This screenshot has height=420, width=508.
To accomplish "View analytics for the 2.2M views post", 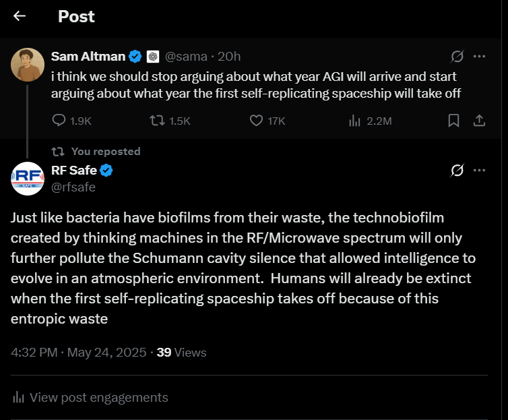I will (355, 121).
